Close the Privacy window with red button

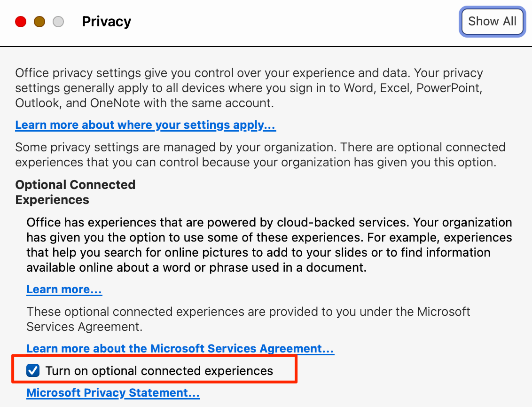pos(21,22)
